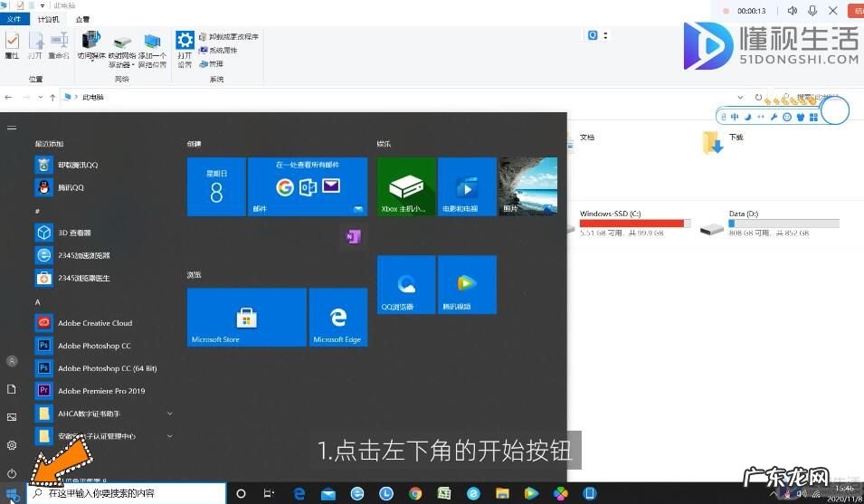The image size is (864, 504).
Task: Open the 下载 folder in Explorer
Action: [x=724, y=142]
